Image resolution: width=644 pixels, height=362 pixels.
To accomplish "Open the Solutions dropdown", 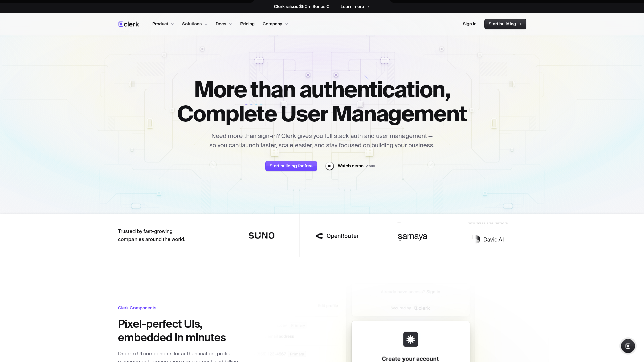I will coord(195,24).
